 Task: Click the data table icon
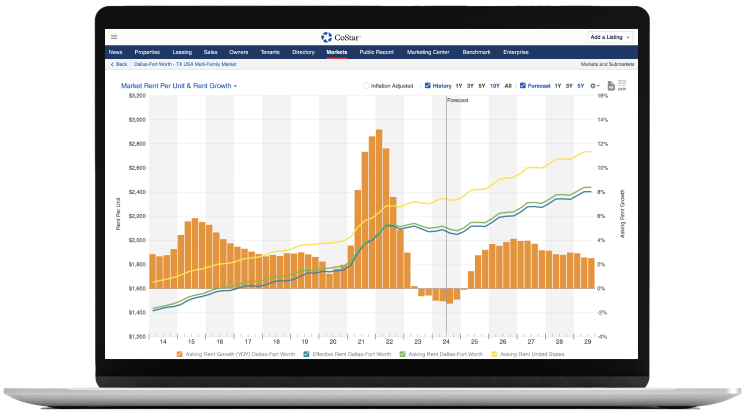[x=622, y=85]
